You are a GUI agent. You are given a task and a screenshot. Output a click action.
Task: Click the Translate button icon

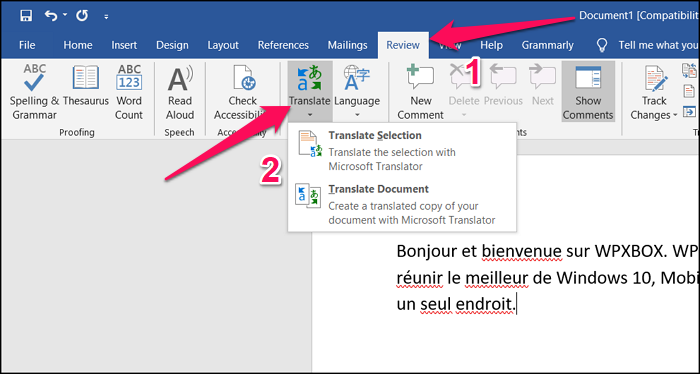309,78
